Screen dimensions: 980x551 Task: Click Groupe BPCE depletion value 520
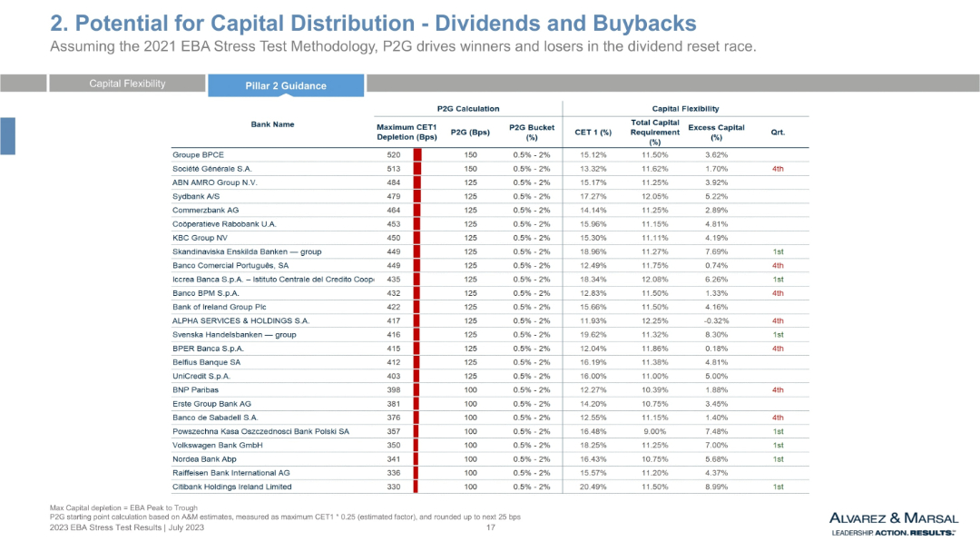point(394,155)
